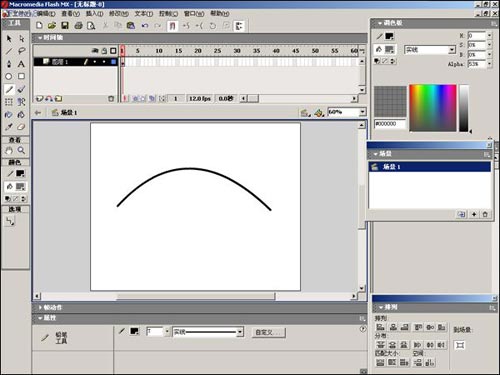The height and width of the screenshot is (375, 500).
Task: Choose the Oval tool
Action: [x=9, y=76]
